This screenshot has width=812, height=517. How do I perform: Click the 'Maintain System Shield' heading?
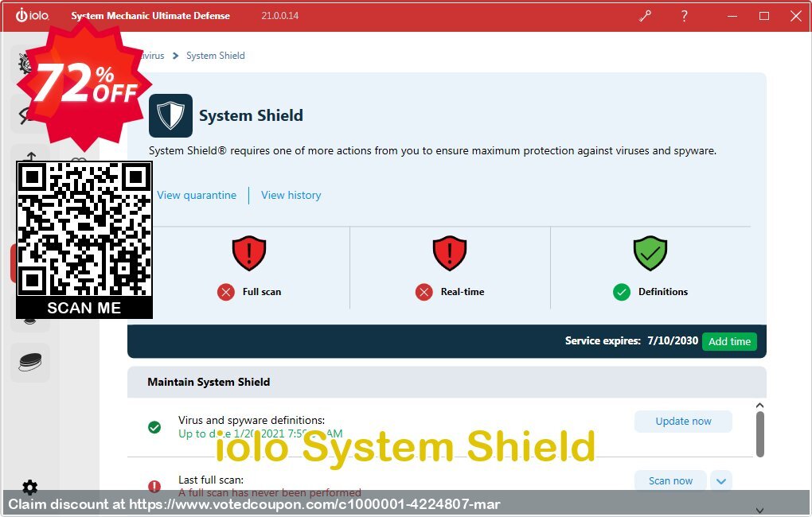point(209,382)
